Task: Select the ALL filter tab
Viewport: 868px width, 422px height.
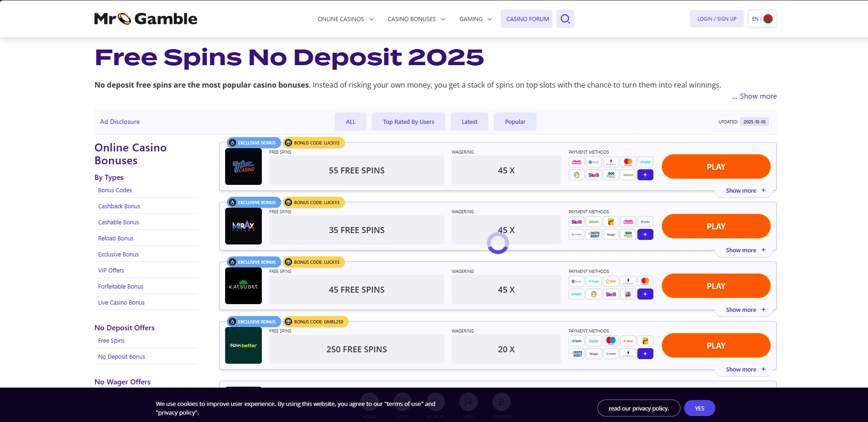Action: 351,122
